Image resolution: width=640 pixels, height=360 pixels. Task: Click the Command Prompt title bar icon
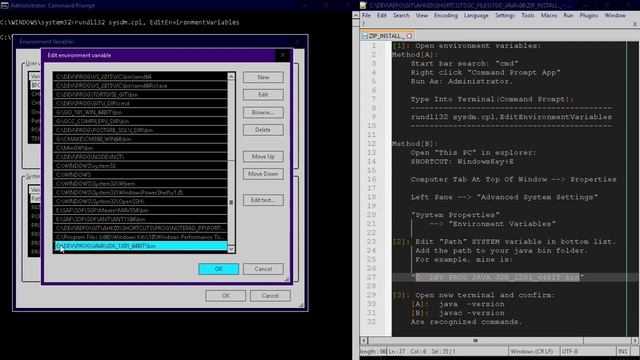(4, 5)
